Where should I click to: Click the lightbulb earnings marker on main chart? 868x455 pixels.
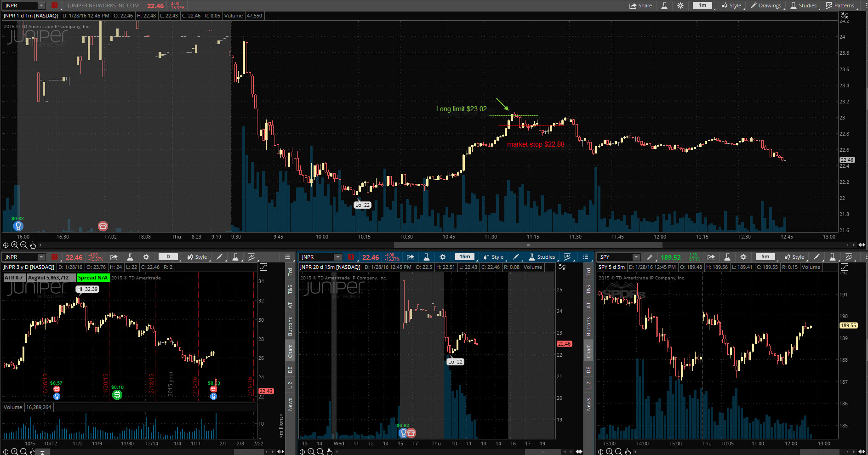pos(18,226)
